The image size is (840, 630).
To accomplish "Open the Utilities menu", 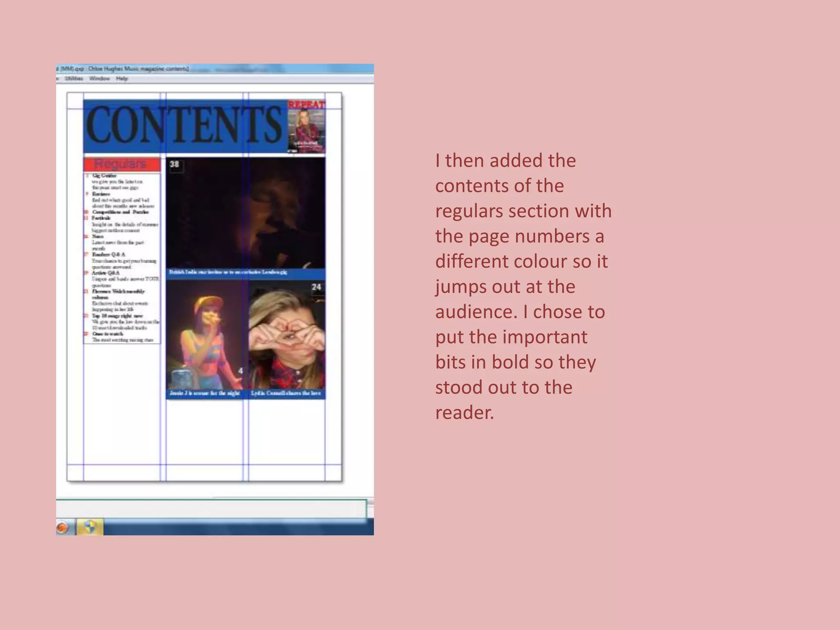I will (74, 78).
